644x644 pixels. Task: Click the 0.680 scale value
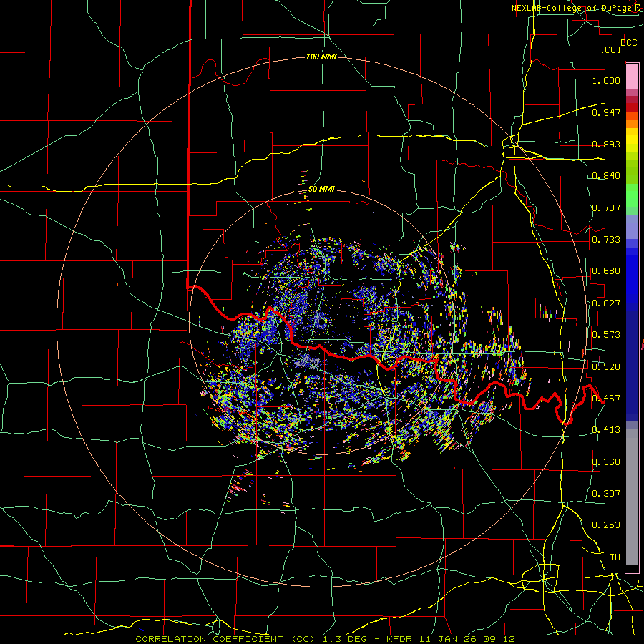[x=606, y=271]
